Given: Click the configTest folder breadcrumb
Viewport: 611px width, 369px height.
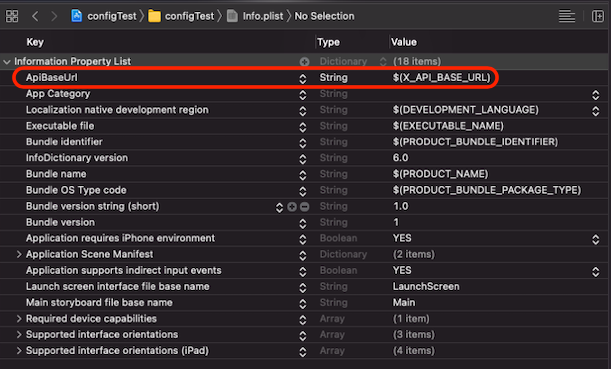Looking at the screenshot, I should click(x=181, y=16).
